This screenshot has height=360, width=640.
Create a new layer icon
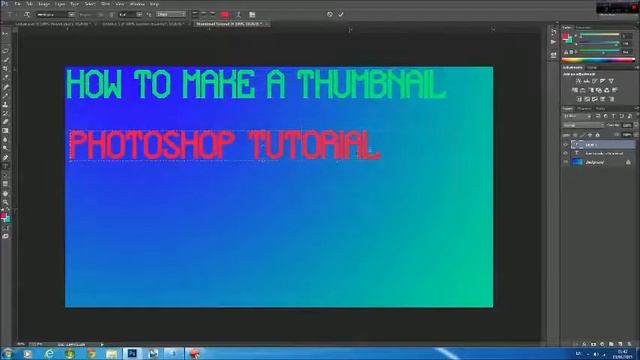pos(620,344)
